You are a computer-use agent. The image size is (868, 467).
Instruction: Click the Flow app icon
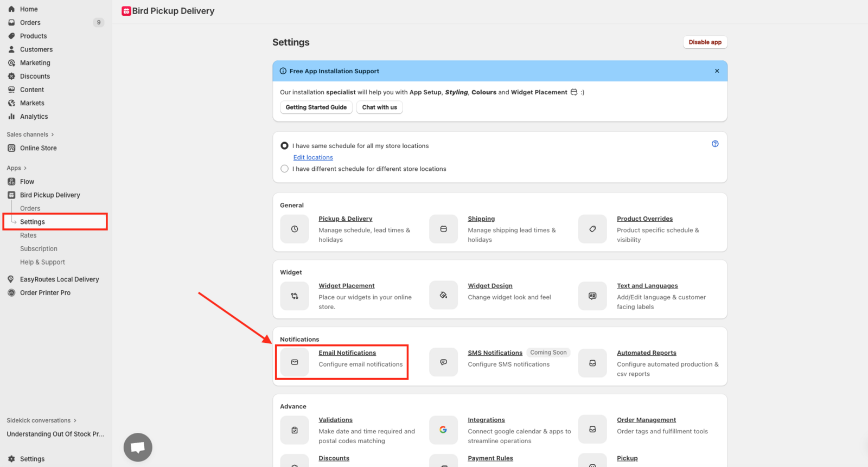11,182
